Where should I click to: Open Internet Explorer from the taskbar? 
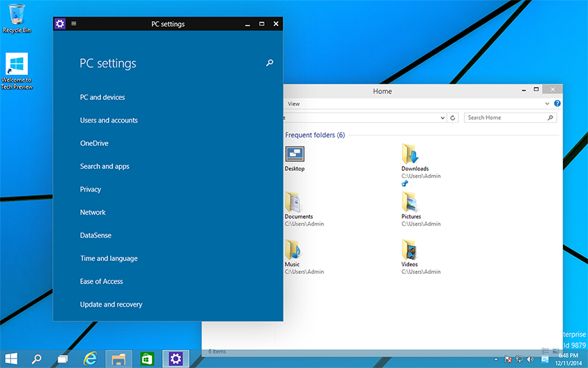(90, 358)
